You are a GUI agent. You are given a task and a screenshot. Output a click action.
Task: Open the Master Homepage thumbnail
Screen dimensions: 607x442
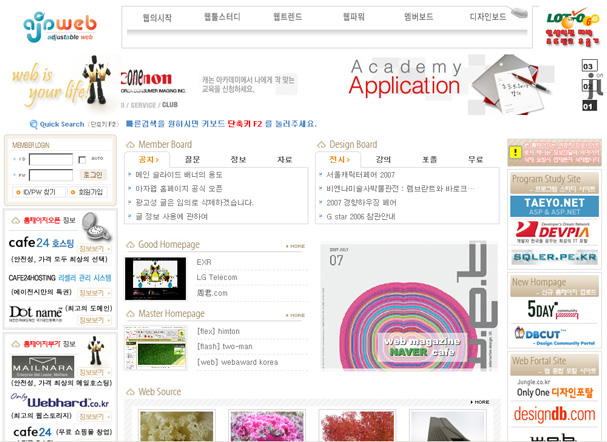155,348
